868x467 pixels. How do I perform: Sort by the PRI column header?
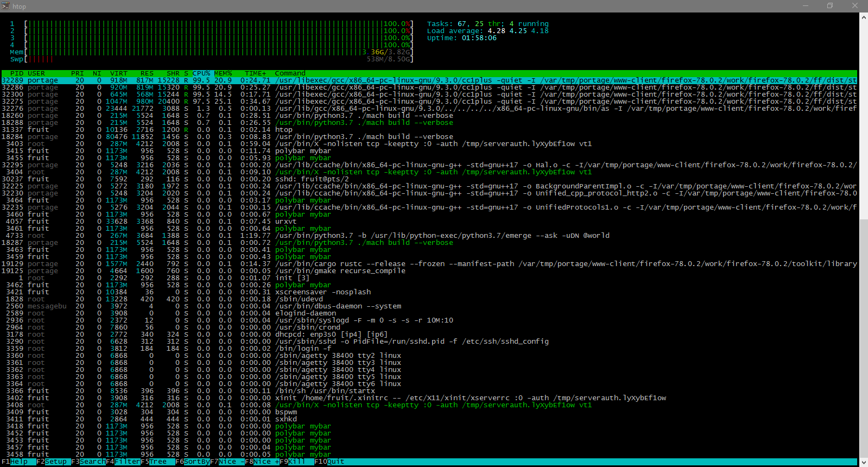78,73
